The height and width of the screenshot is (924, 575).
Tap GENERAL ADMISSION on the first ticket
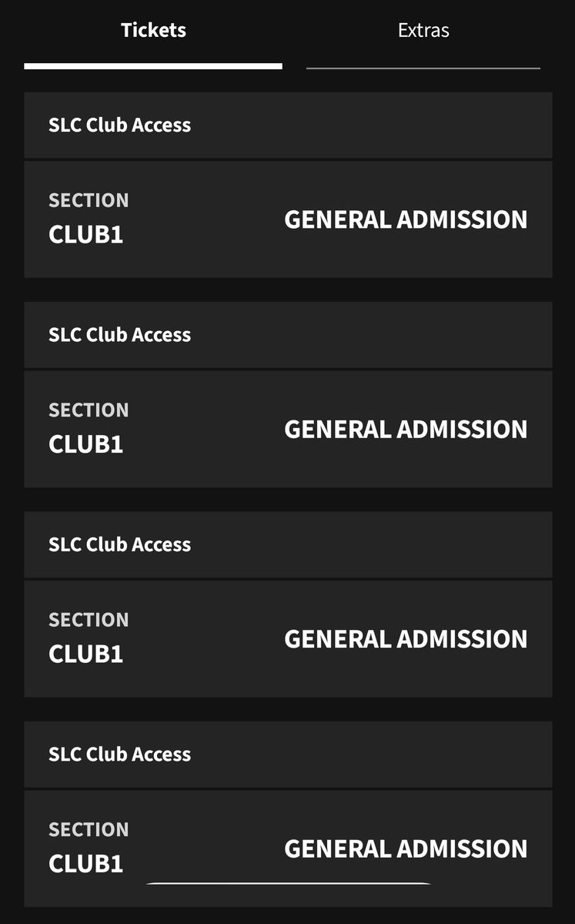pyautogui.click(x=406, y=219)
